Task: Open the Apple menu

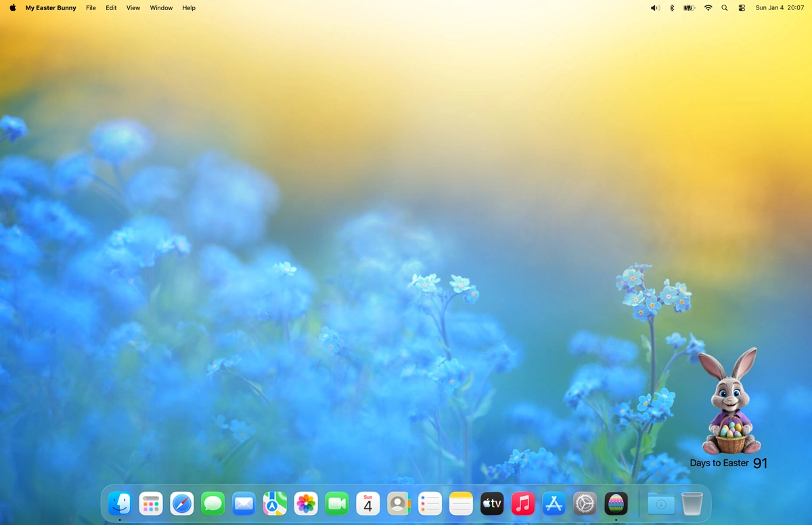Action: point(12,8)
